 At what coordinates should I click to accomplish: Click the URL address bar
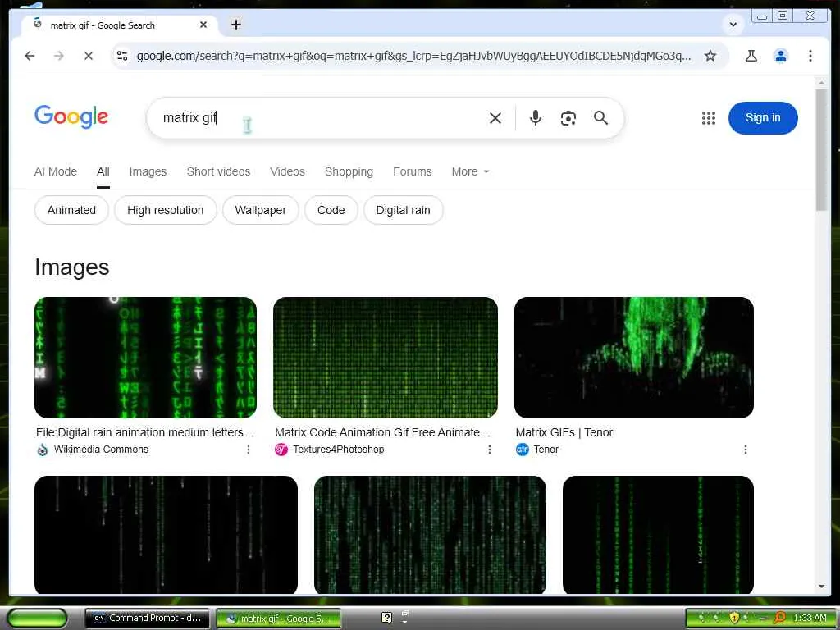[x=413, y=56]
